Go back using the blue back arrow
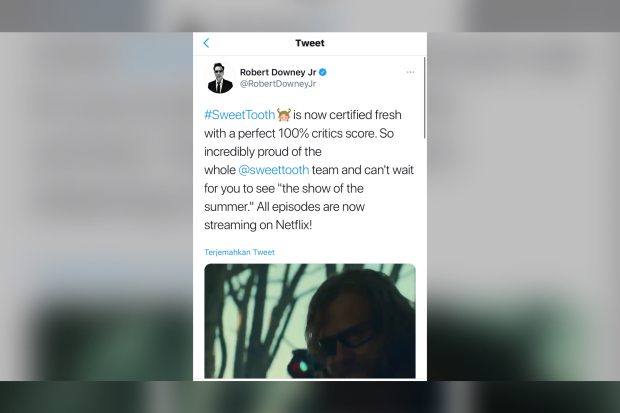Viewport: 620px width, 413px height. coord(206,43)
